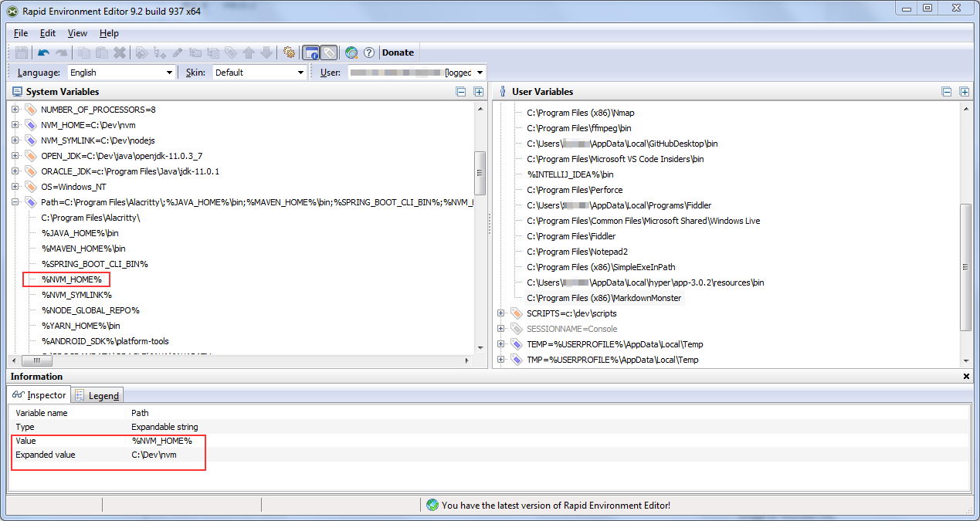The image size is (980, 521).
Task: Undo the last change via toolbar arrow
Action: (44, 52)
